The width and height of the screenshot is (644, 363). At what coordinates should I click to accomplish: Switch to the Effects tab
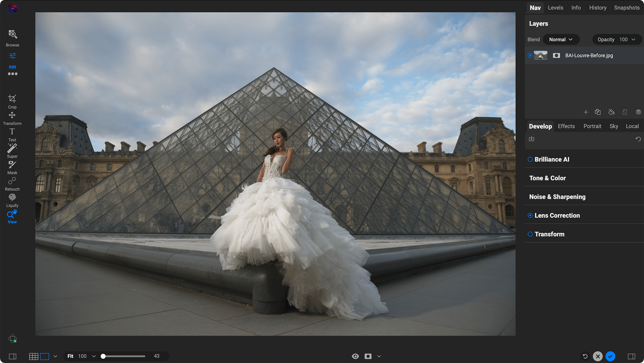566,126
